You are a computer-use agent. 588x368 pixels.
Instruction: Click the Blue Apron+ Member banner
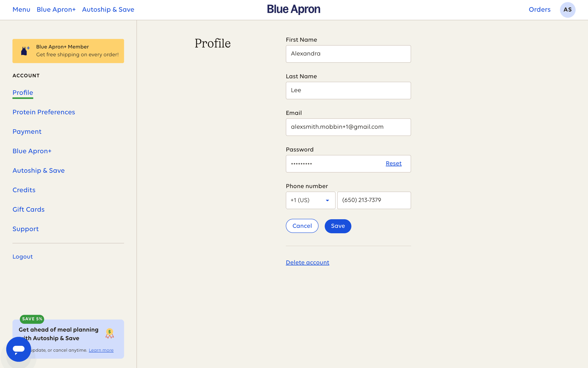point(68,51)
